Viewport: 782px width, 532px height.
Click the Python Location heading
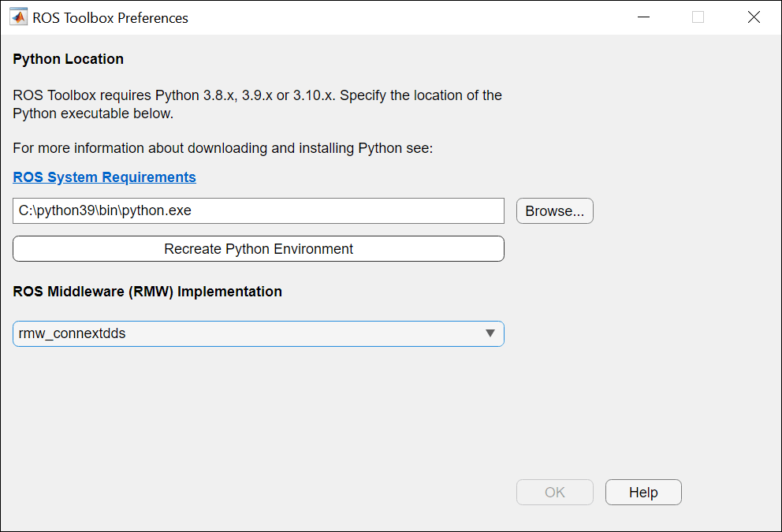click(x=69, y=59)
